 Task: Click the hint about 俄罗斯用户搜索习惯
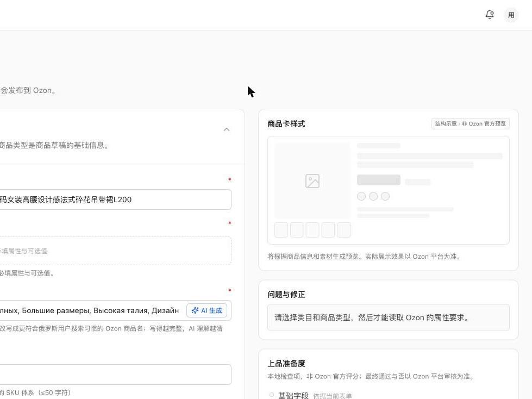111,328
